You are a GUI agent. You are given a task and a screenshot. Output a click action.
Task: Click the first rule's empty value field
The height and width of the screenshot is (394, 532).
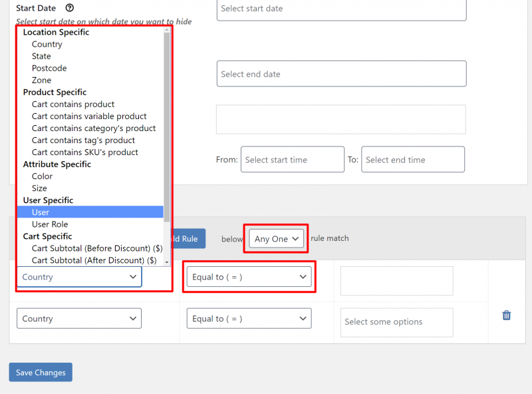[396, 281]
